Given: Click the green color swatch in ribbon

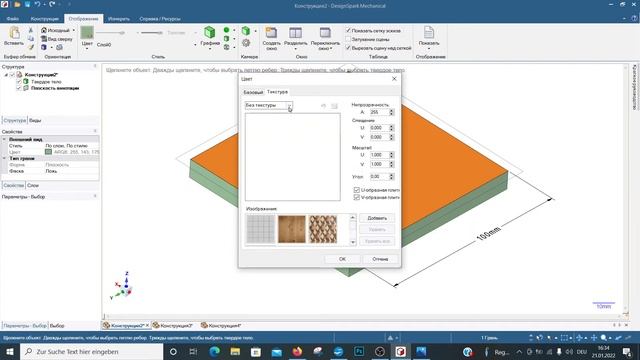Looking at the screenshot, I should click(87, 33).
